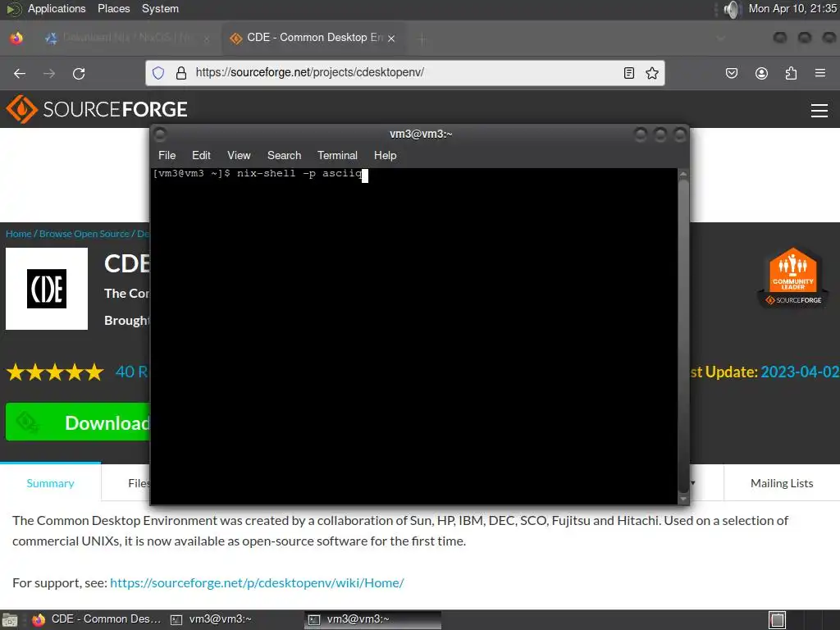Open the Firefox application hamburger menu
Image resolution: width=840 pixels, height=630 pixels.
[820, 73]
